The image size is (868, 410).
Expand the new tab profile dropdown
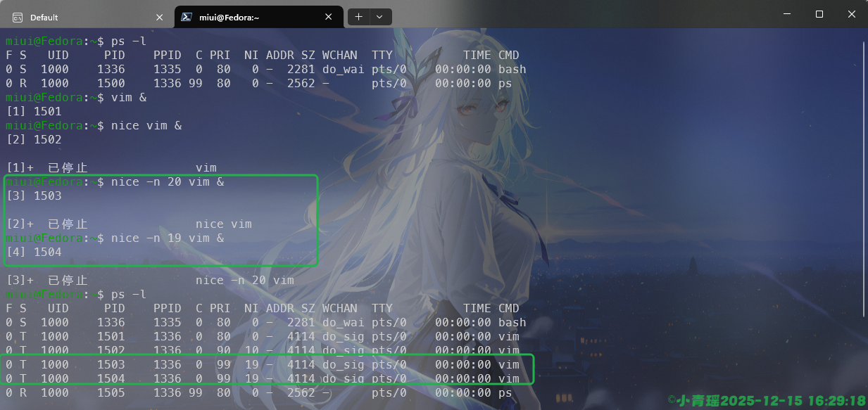tap(380, 17)
